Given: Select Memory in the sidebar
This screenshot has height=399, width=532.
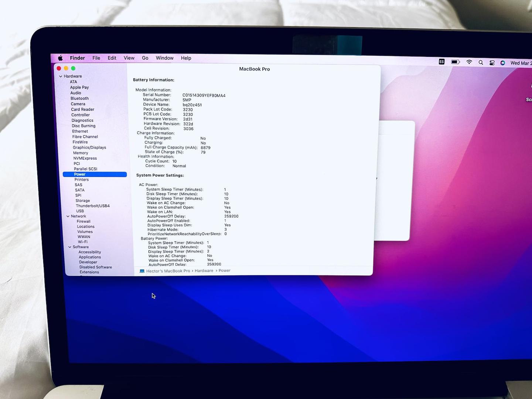Looking at the screenshot, I should point(81,153).
